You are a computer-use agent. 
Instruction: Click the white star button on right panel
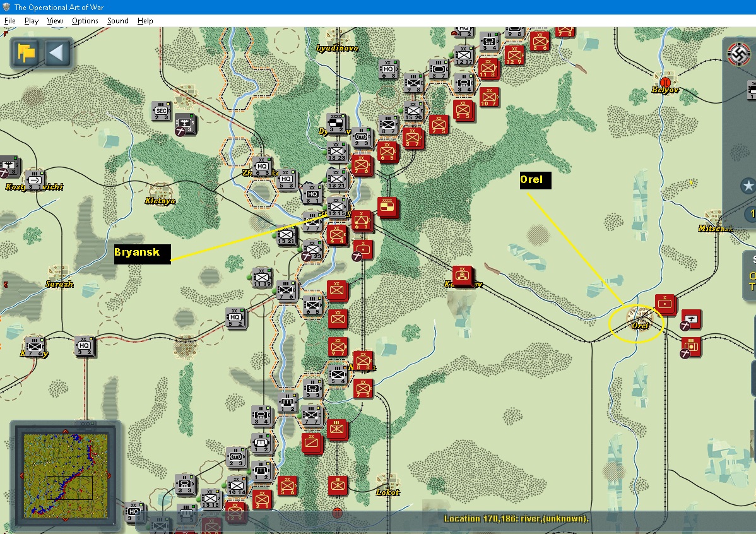coord(748,186)
